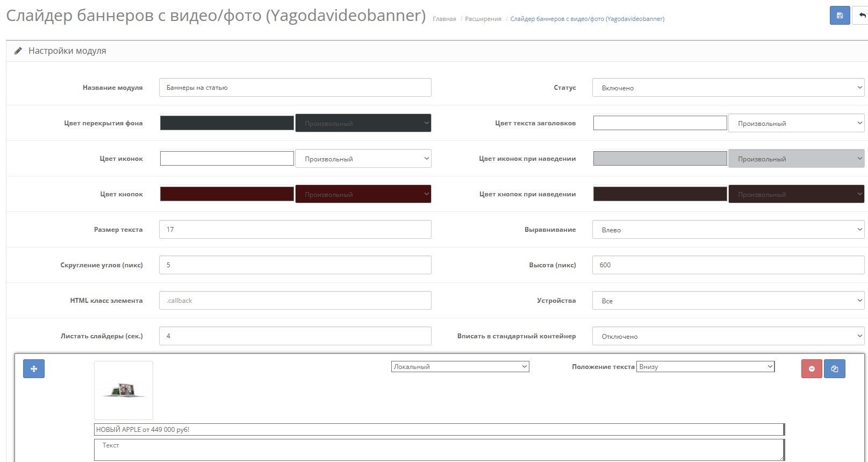Click the slide image thumbnail
The height and width of the screenshot is (462, 868).
(x=124, y=390)
